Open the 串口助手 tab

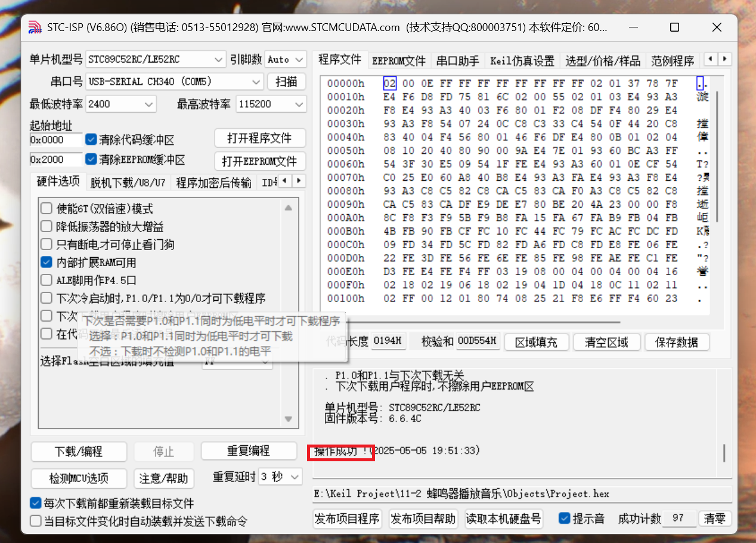pos(458,61)
